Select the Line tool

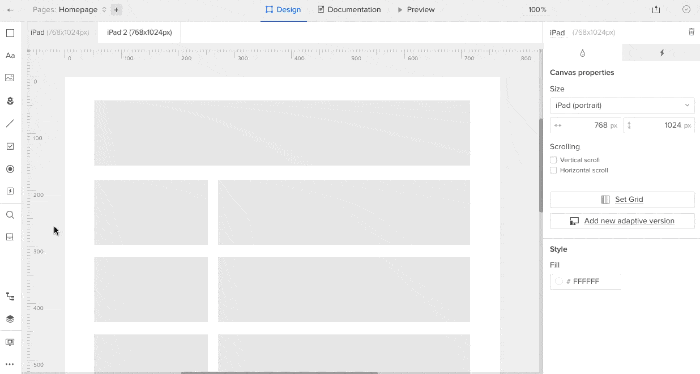[10, 123]
